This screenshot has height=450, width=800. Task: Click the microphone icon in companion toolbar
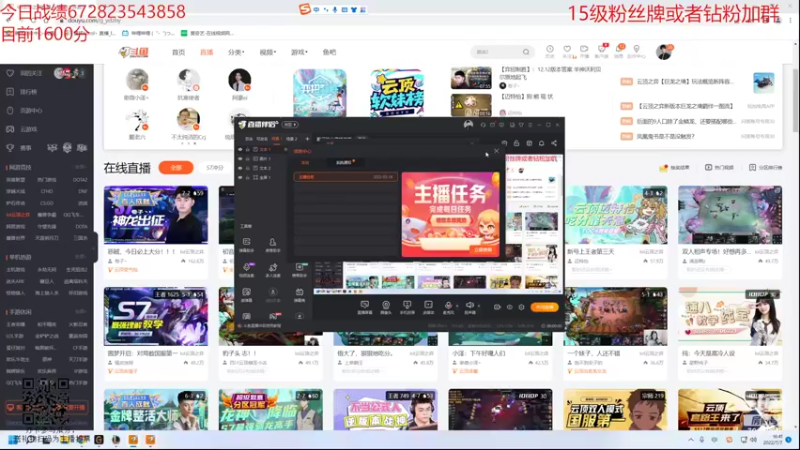pyautogui.click(x=448, y=305)
